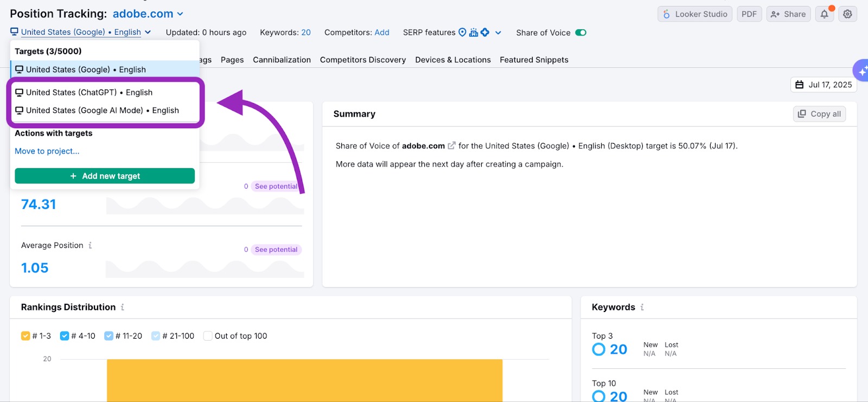This screenshot has width=868, height=402.
Task: Uncheck the # 1-3 rankings checkbox
Action: click(25, 336)
